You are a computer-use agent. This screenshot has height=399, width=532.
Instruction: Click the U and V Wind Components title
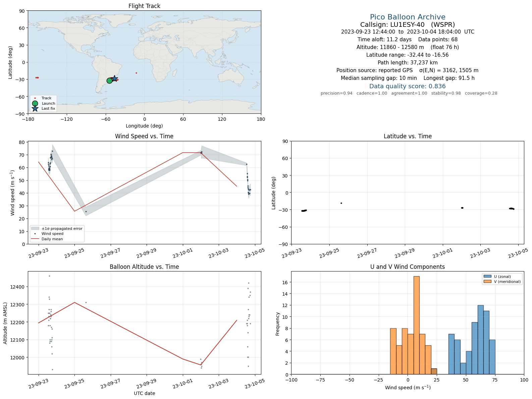(408, 267)
